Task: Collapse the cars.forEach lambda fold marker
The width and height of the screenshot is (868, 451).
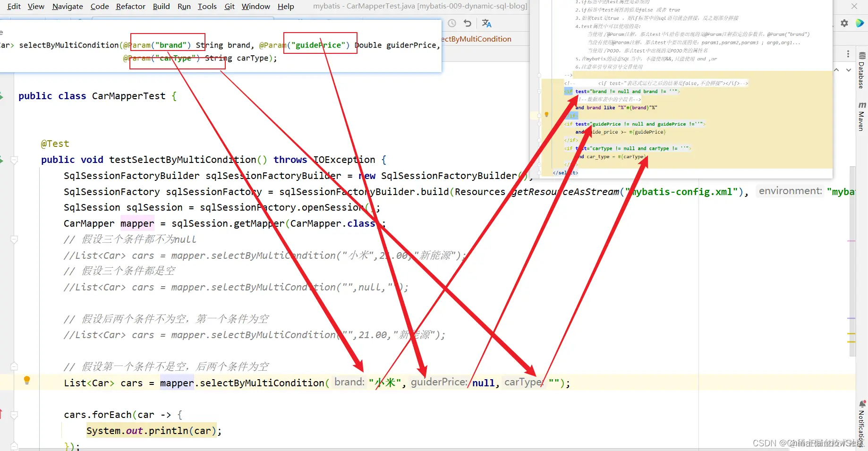Action: 14,415
